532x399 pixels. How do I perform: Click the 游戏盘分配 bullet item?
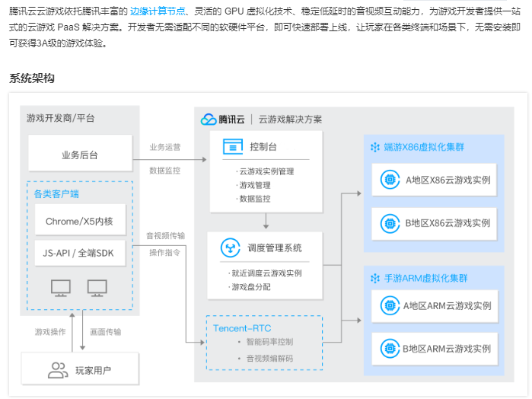tap(251, 287)
